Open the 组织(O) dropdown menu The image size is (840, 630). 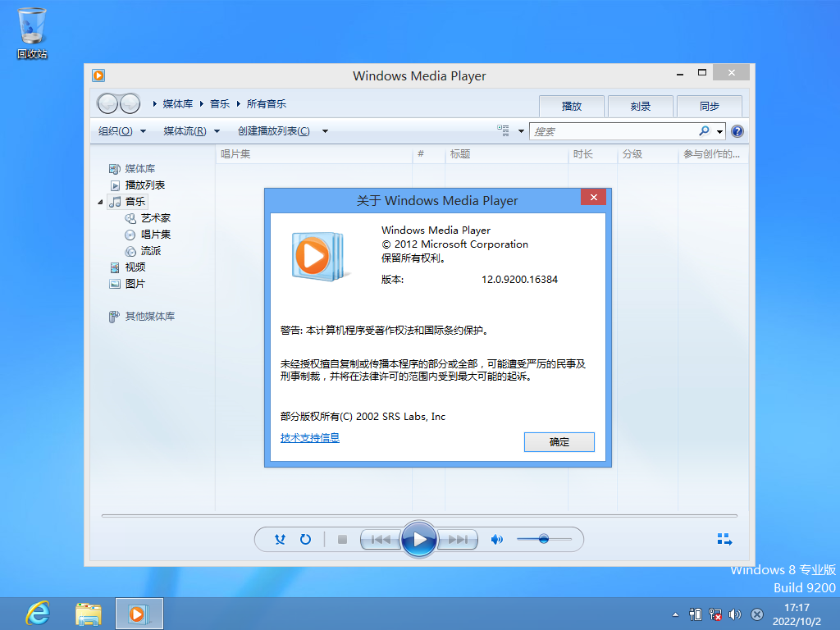tap(121, 130)
